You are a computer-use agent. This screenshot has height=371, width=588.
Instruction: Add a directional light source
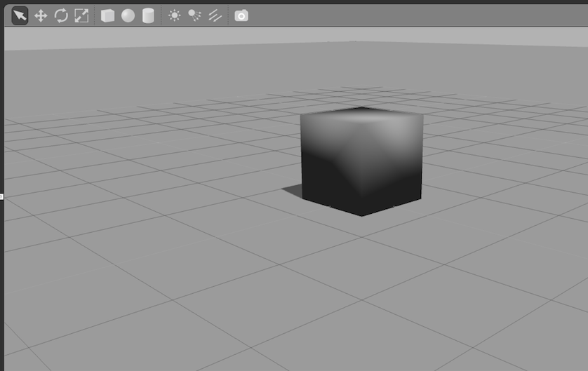[215, 15]
